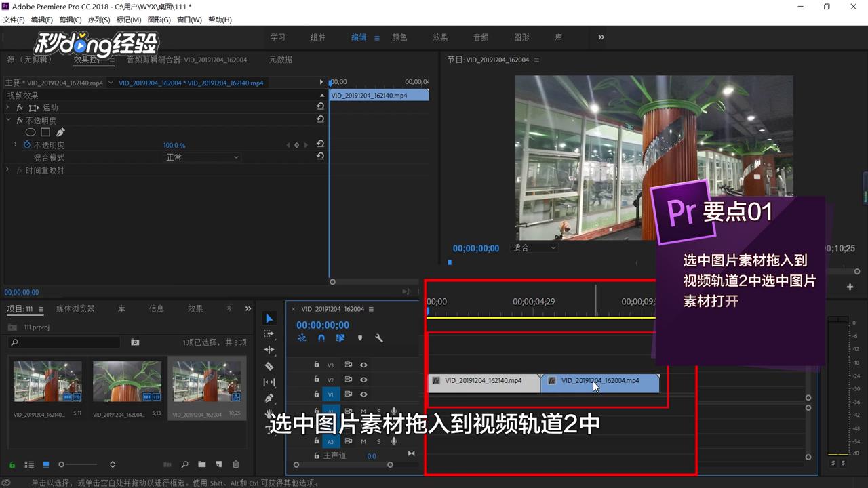Screen dimensions: 868x488
Task: Select the Slip tool
Action: [x=269, y=382]
